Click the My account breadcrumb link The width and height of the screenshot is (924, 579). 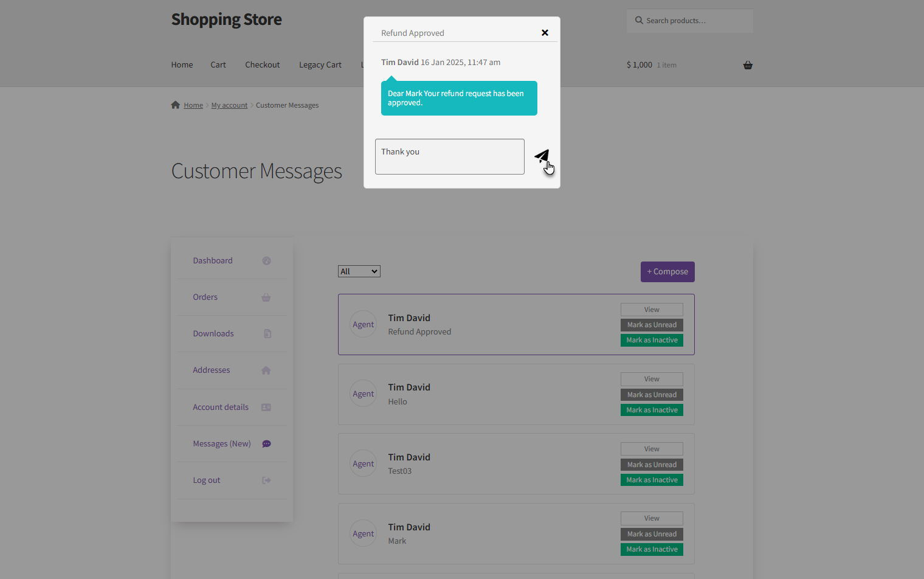(x=229, y=105)
